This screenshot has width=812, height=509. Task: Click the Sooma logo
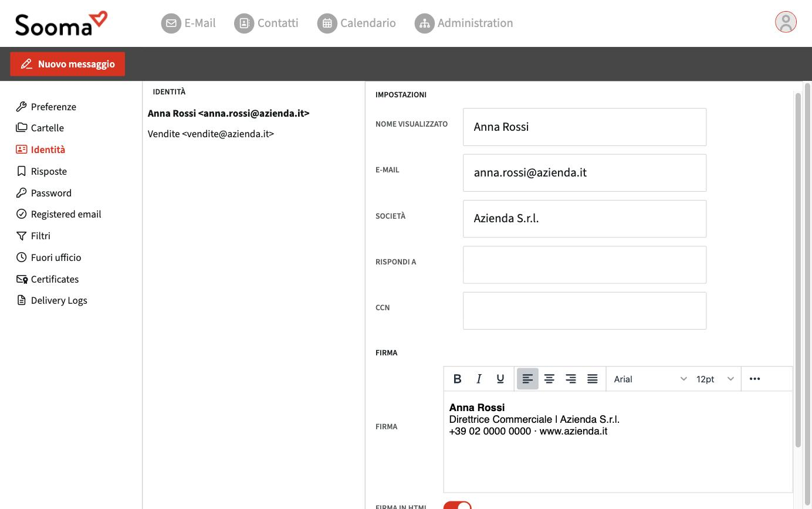point(61,23)
